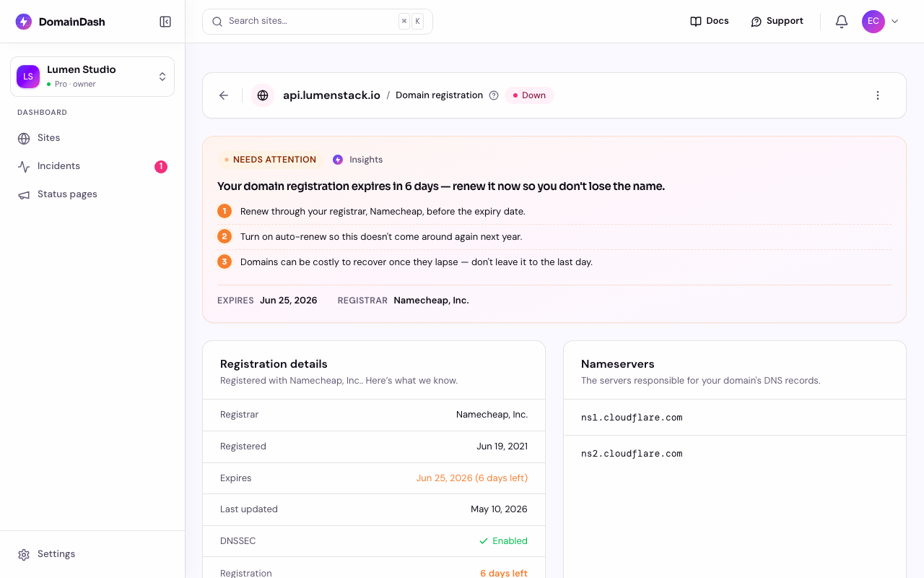Click the Down status badge

coord(529,95)
